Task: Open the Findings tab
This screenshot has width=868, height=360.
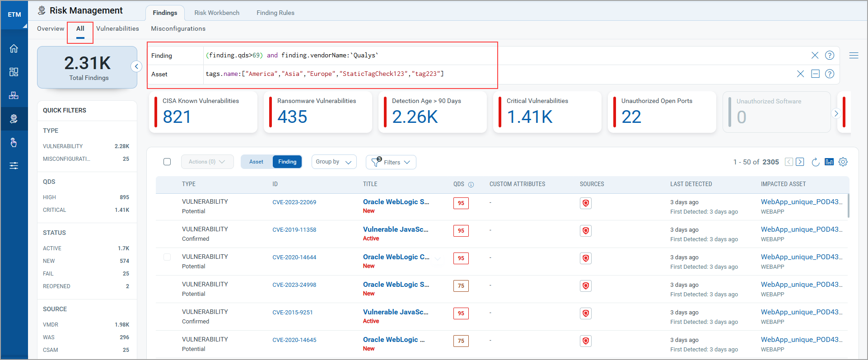Action: (x=165, y=13)
